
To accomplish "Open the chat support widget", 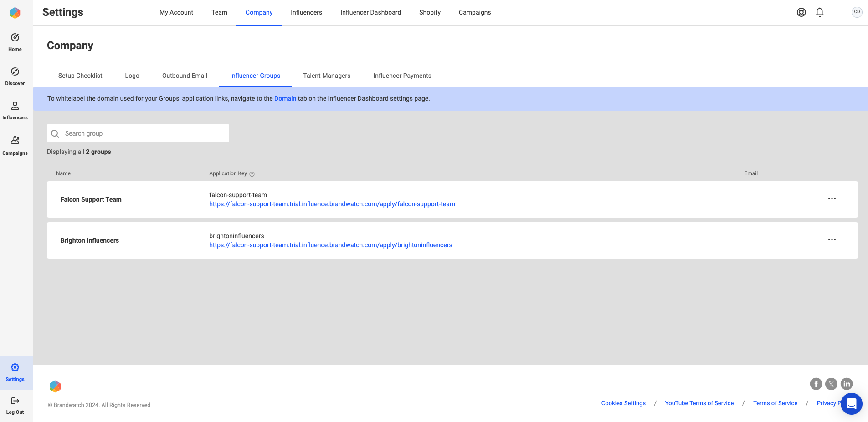I will tap(851, 403).
